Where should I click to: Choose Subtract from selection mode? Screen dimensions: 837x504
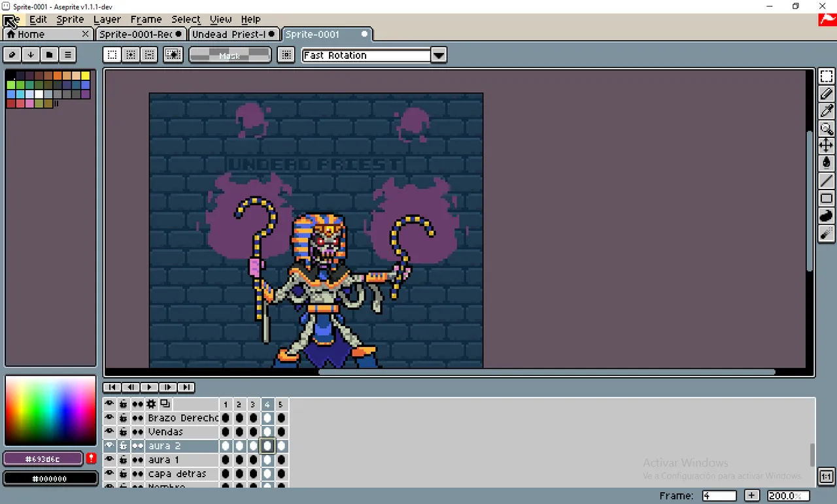pyautogui.click(x=149, y=55)
